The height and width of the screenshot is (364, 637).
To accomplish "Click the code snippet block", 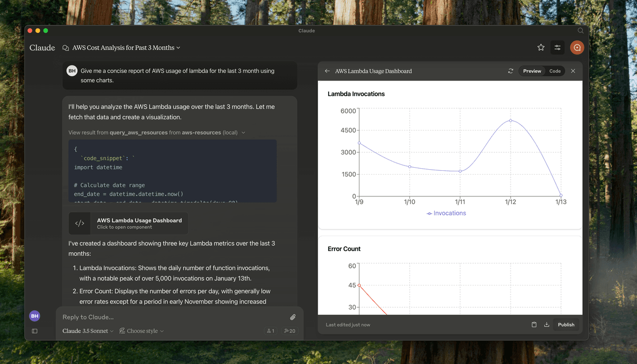I will pos(173,171).
